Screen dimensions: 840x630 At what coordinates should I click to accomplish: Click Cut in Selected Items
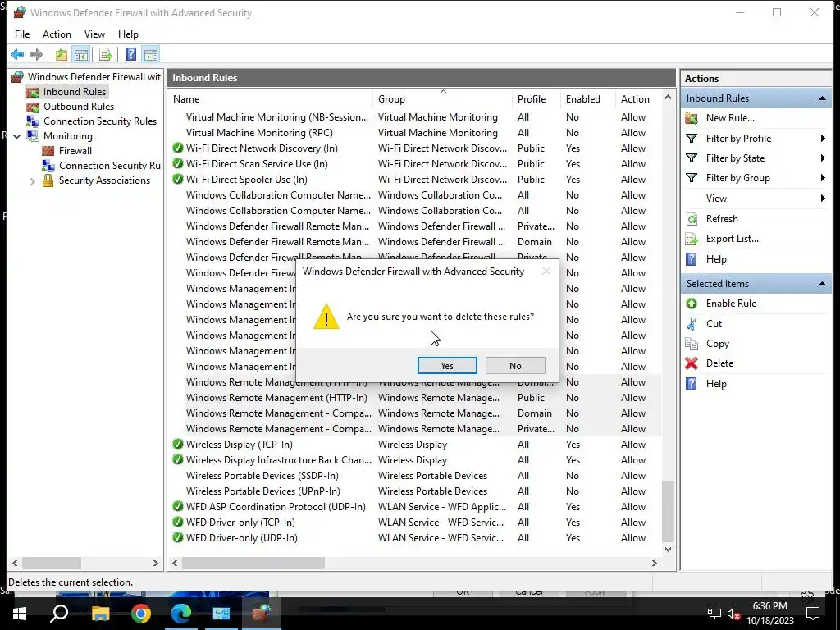[714, 323]
